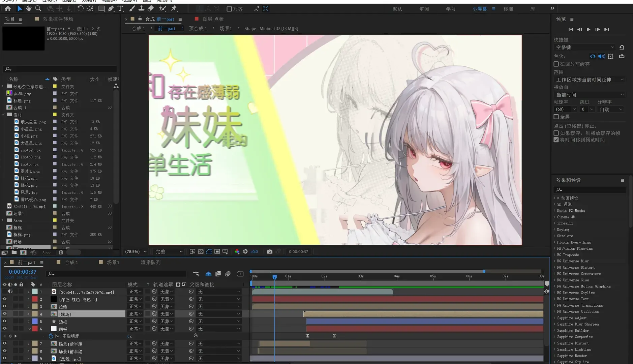The width and height of the screenshot is (633, 364).
Task: Select the Rectangle shape tool
Action: pyautogui.click(x=101, y=8)
